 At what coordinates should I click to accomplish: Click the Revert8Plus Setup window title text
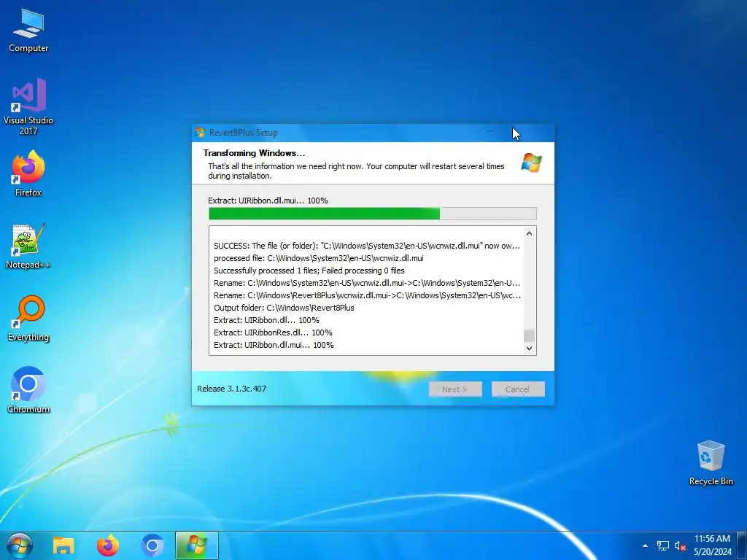pyautogui.click(x=244, y=133)
